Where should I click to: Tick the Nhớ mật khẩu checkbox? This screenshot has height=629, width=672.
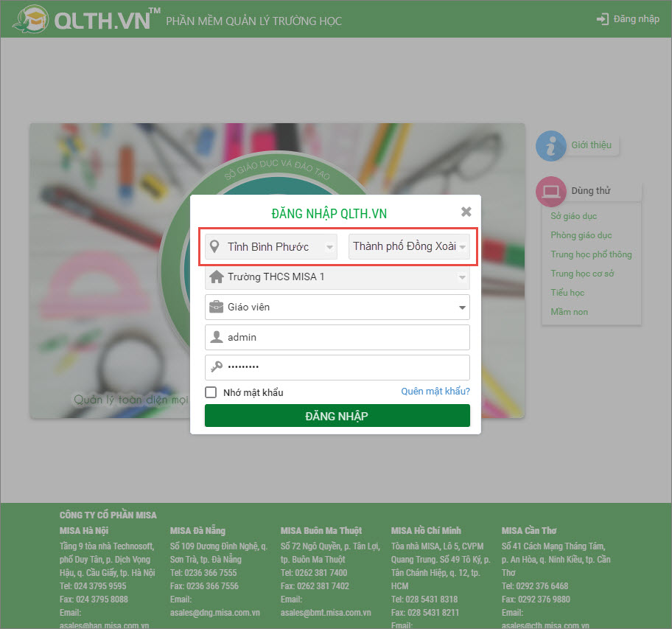tap(211, 392)
